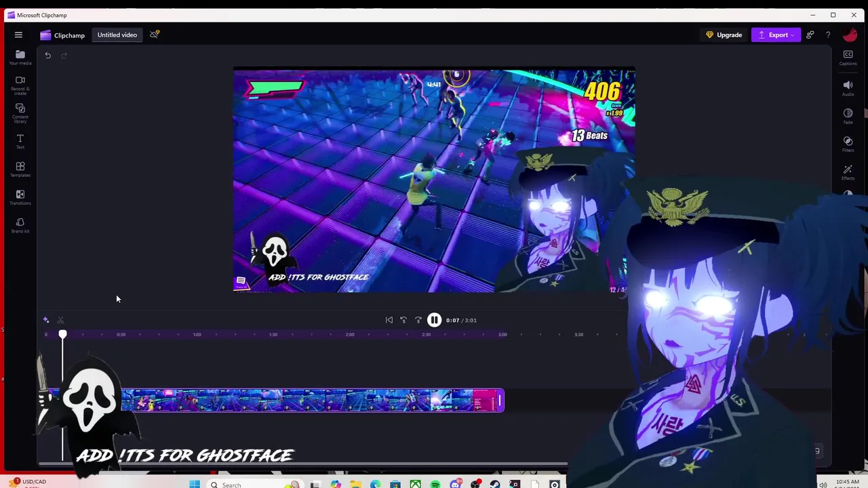Click the Undo arrow
The height and width of the screenshot is (488, 868).
48,56
